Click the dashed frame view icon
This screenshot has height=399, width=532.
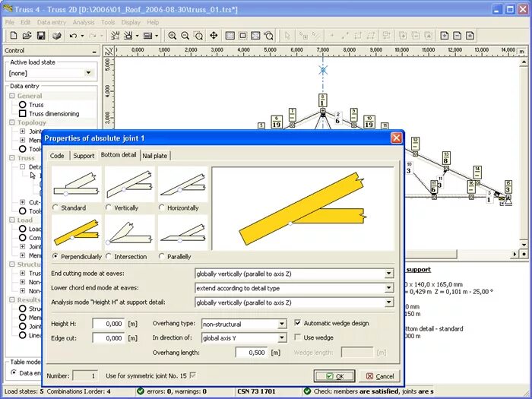[x=242, y=36]
